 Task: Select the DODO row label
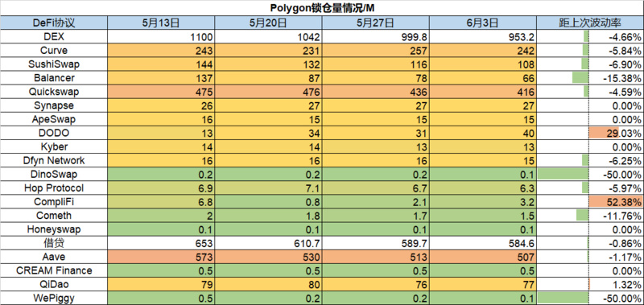coord(54,133)
